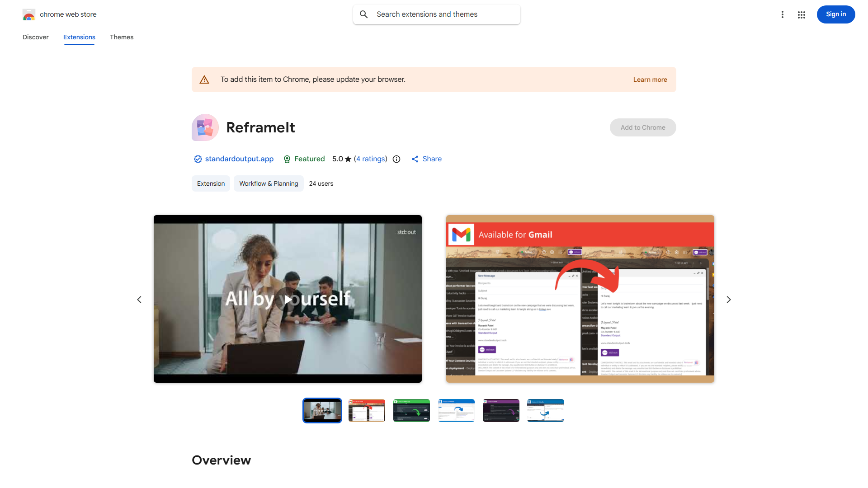Click Learn more in update banner
The height and width of the screenshot is (488, 868).
[x=650, y=80]
